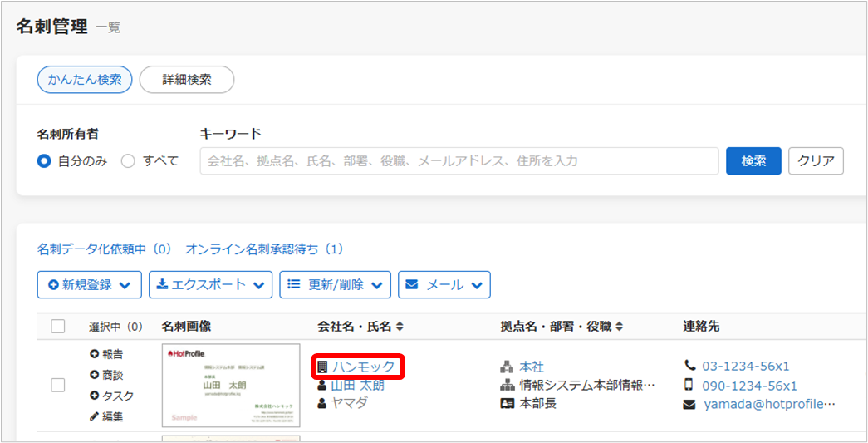The height and width of the screenshot is (443, 868).
Task: Tick the select-all checkbox in table header
Action: pyautogui.click(x=58, y=327)
